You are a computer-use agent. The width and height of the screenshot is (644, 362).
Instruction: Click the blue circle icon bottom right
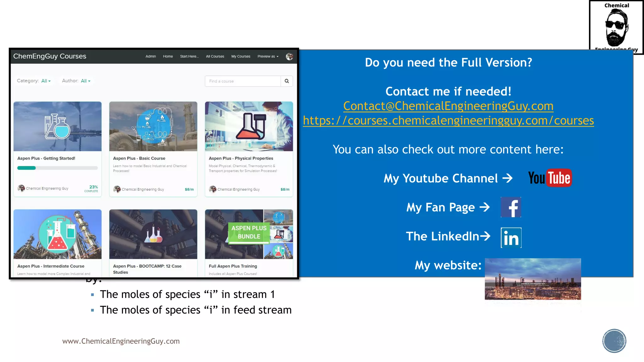coord(614,341)
